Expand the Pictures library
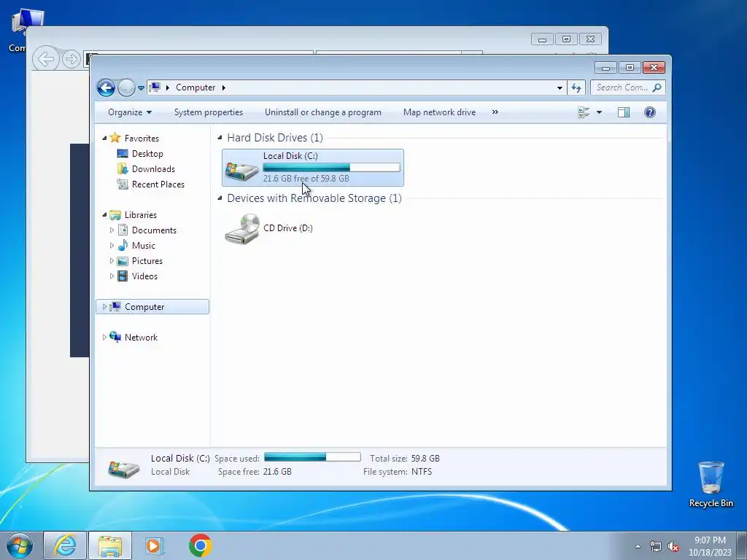The image size is (747, 560). point(112,261)
